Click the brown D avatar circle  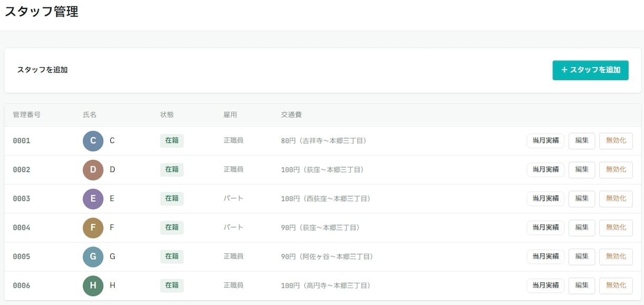(93, 170)
